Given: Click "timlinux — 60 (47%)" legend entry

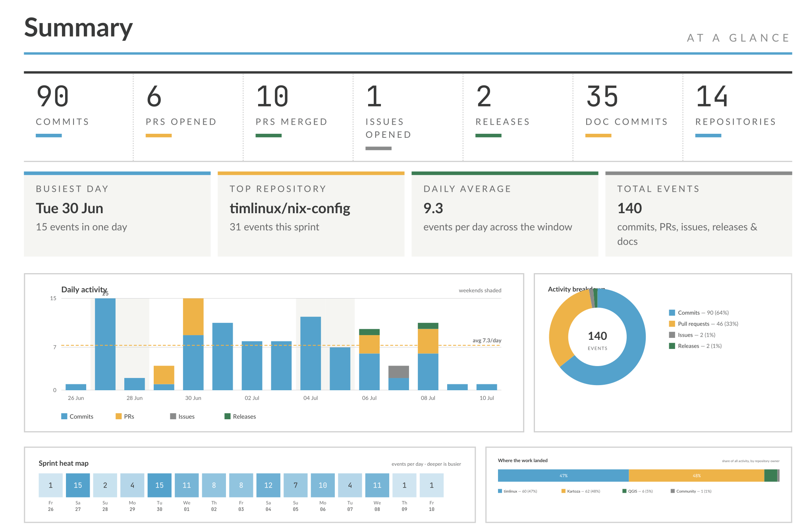Looking at the screenshot, I should coord(517,492).
